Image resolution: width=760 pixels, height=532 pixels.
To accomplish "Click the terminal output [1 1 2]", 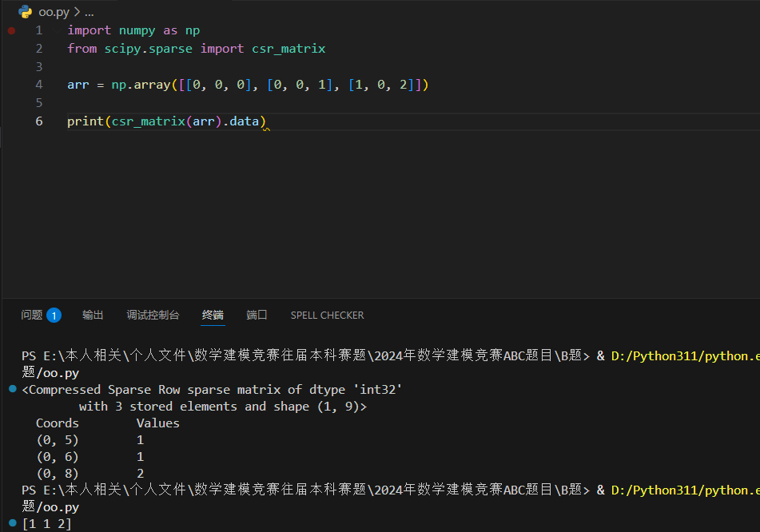I will 47,524.
